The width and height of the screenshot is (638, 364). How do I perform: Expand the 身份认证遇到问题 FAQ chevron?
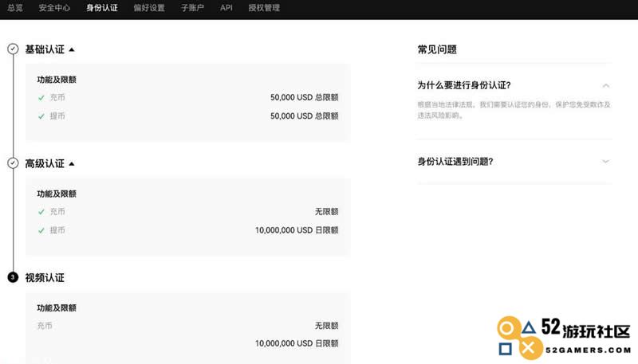tap(606, 161)
